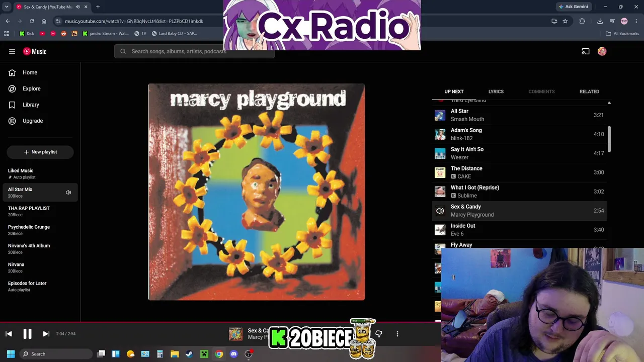Open the browser Extensions menu
The image size is (644, 362).
pos(582,21)
